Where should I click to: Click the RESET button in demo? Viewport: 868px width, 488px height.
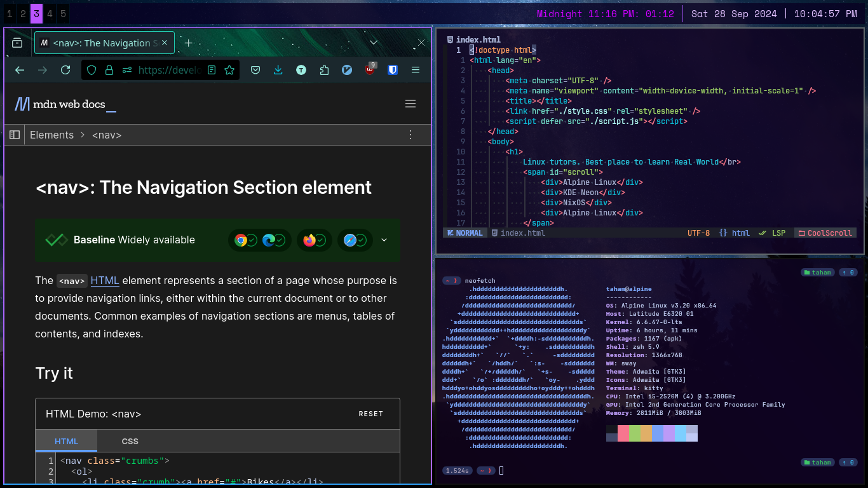(x=371, y=414)
